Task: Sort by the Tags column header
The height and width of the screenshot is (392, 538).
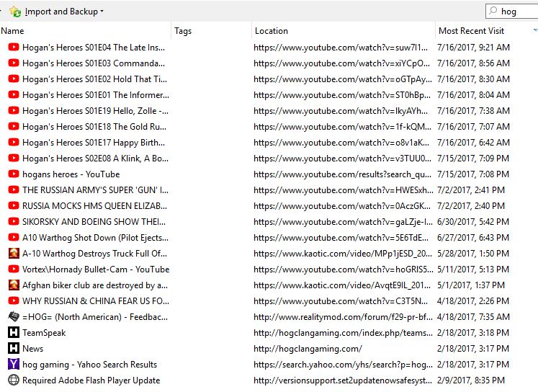Action: (x=183, y=31)
